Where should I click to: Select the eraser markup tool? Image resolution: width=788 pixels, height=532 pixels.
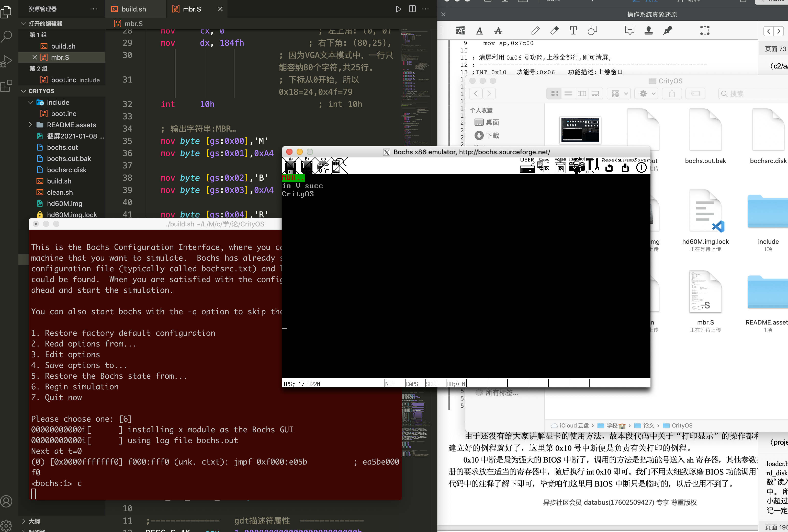[x=554, y=30]
